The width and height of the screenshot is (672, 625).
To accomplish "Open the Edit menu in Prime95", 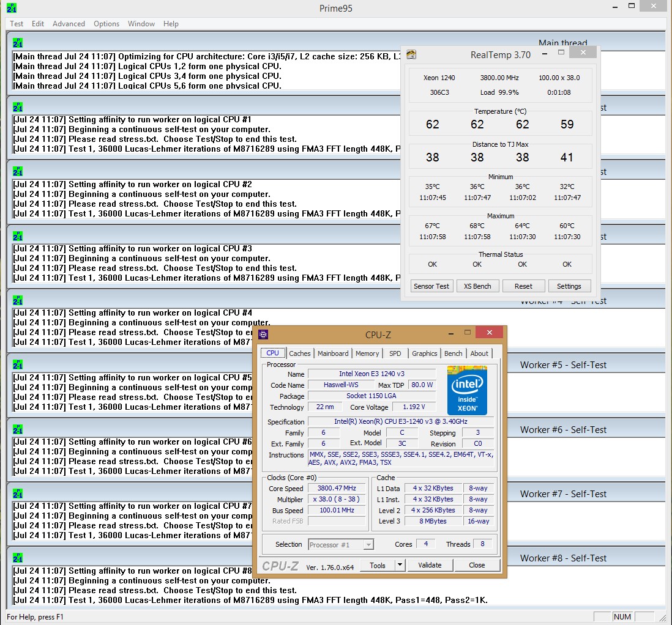I will click(x=38, y=24).
